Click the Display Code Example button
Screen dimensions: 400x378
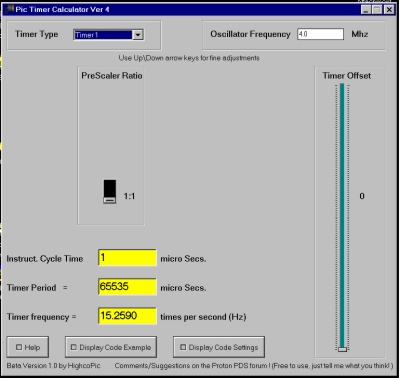click(111, 347)
